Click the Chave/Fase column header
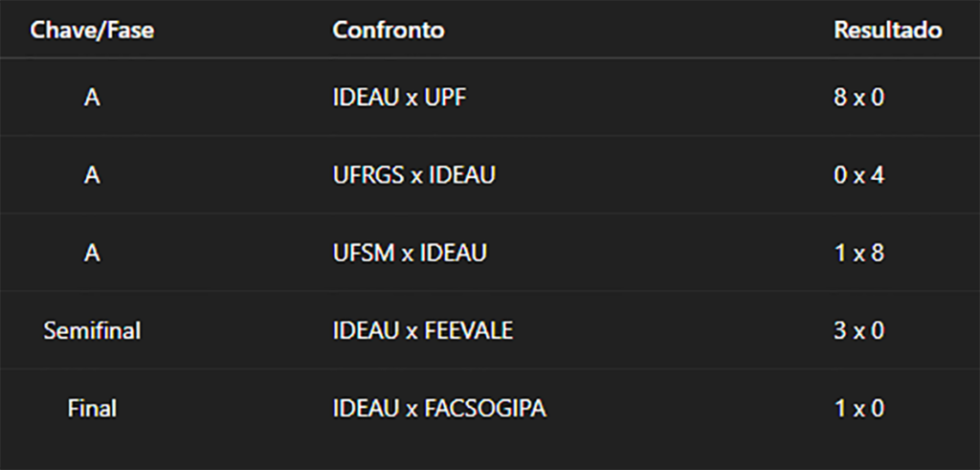The height and width of the screenshot is (470, 980). [92, 30]
